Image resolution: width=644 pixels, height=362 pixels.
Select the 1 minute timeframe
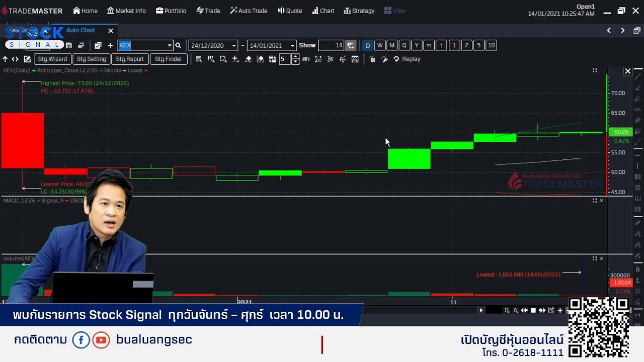click(x=454, y=45)
